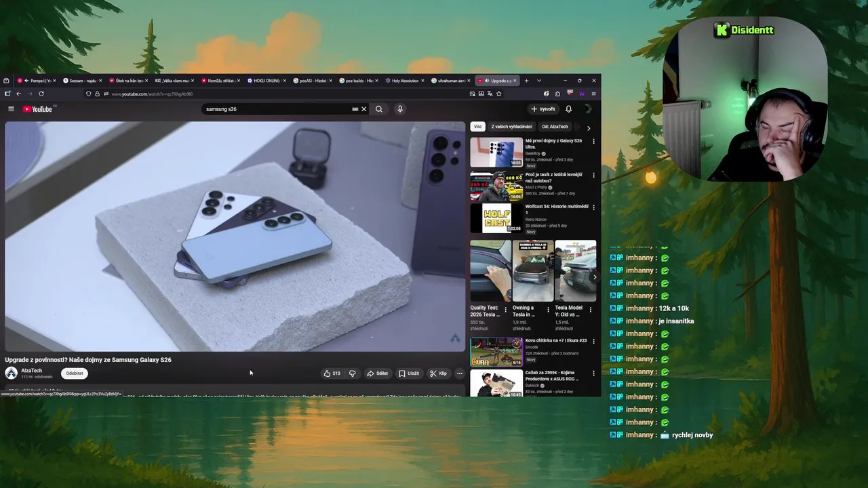Open 'Proč je taxík z letiště levnější' title

pos(553,178)
